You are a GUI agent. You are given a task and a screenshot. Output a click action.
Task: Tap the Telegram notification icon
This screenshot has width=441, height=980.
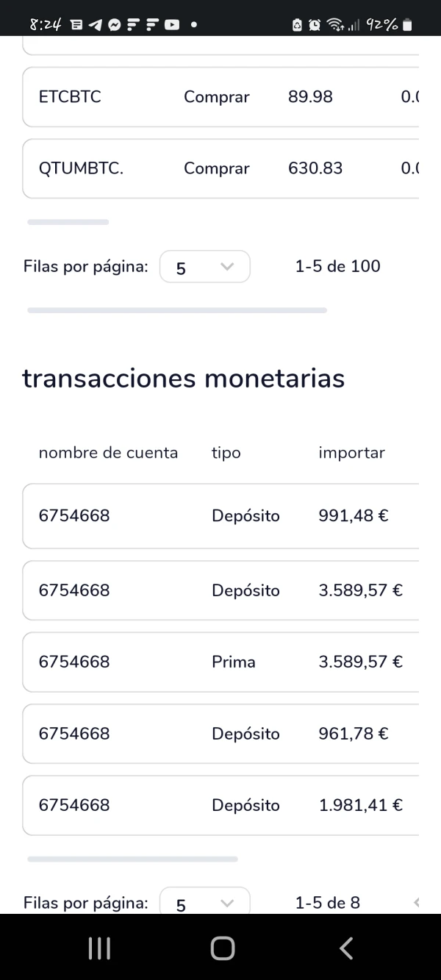tap(96, 24)
